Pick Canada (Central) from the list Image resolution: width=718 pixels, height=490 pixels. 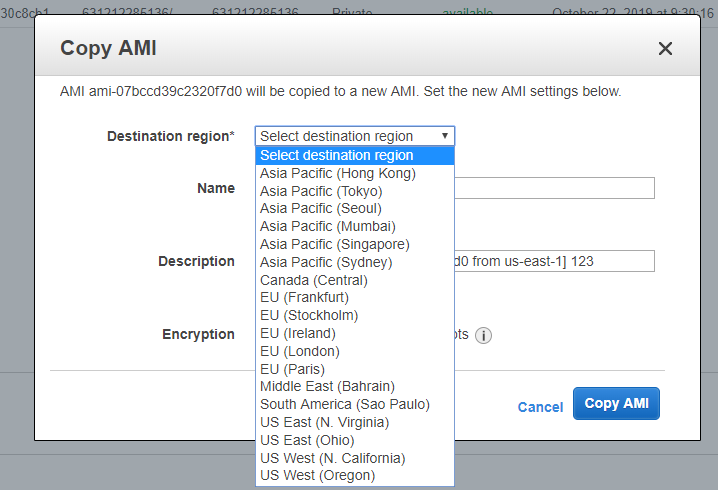[354, 280]
